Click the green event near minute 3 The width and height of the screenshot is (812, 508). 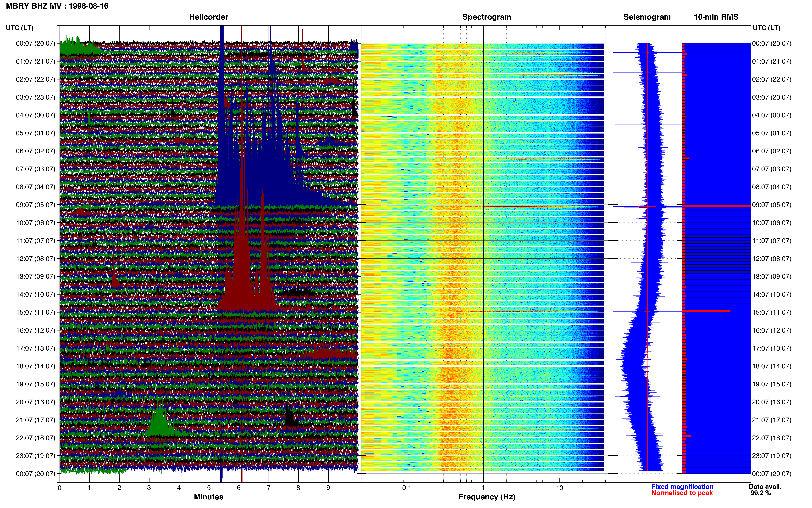[160, 423]
